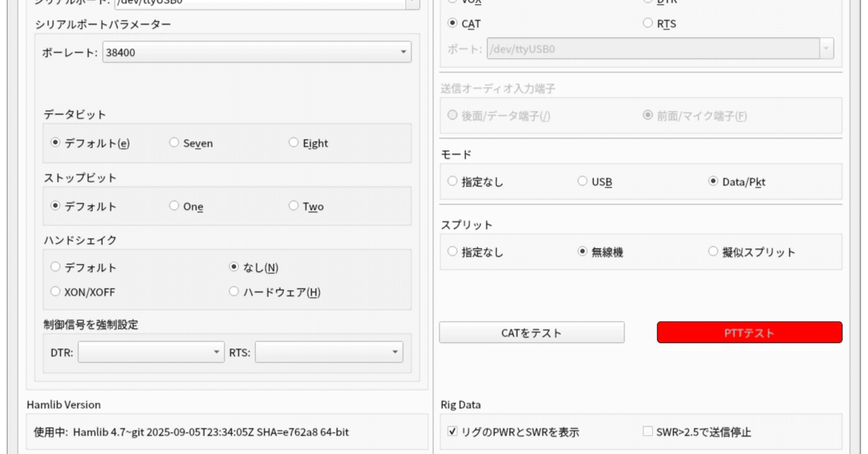Enable SWR>2.5で送信停止 checkbox
Screen dimensions: 868x454
tap(648, 432)
